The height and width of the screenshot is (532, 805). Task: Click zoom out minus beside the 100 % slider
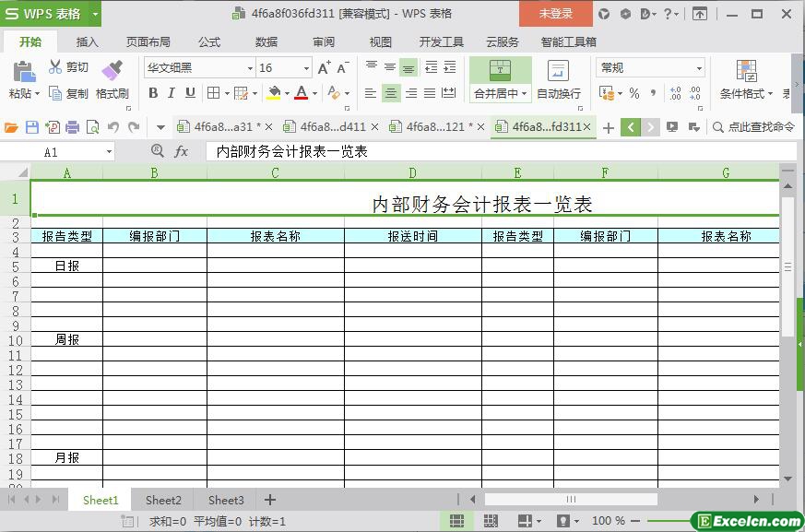(635, 521)
